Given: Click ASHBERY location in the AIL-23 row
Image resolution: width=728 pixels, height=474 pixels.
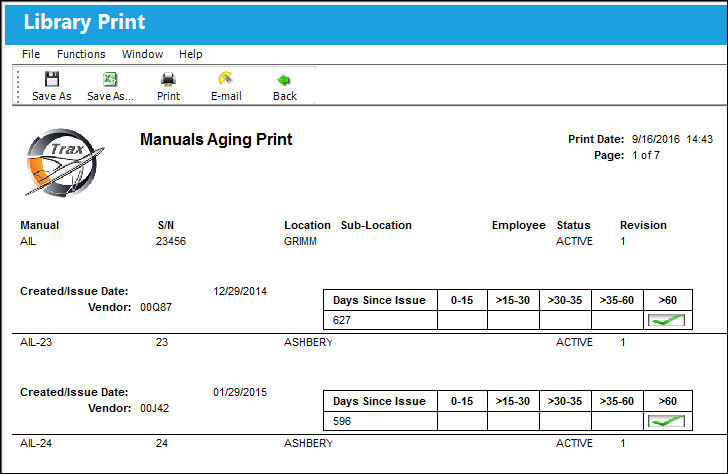Looking at the screenshot, I should click(308, 342).
